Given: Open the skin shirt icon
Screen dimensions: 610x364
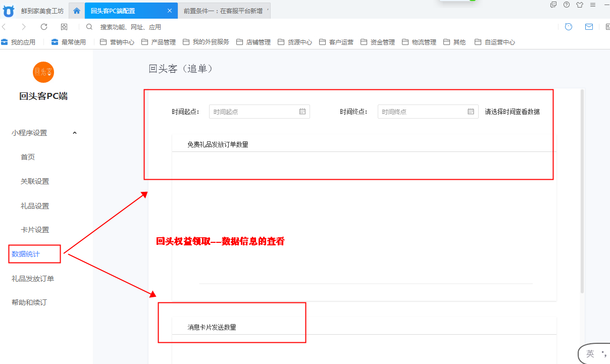Looking at the screenshot, I should point(579,5).
